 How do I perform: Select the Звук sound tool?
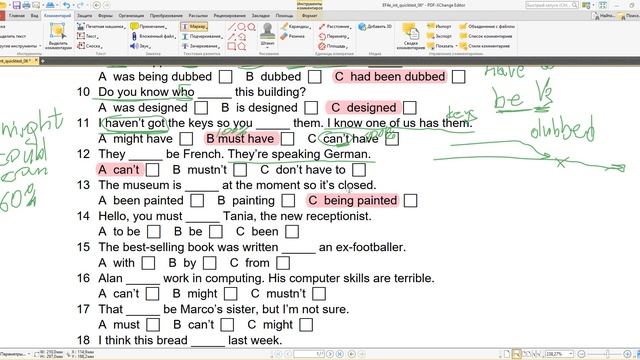click(140, 46)
